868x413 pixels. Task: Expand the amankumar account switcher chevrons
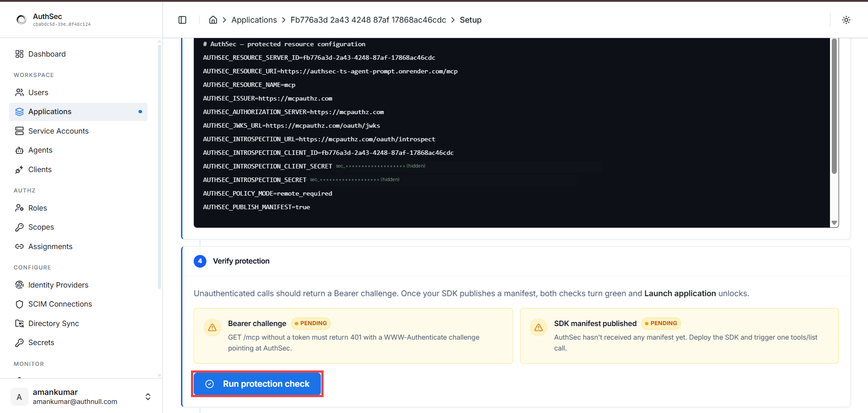coord(148,397)
